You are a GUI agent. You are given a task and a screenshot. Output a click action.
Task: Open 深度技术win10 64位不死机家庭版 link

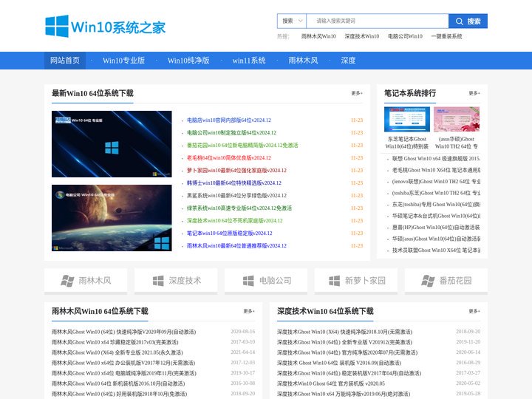point(235,220)
